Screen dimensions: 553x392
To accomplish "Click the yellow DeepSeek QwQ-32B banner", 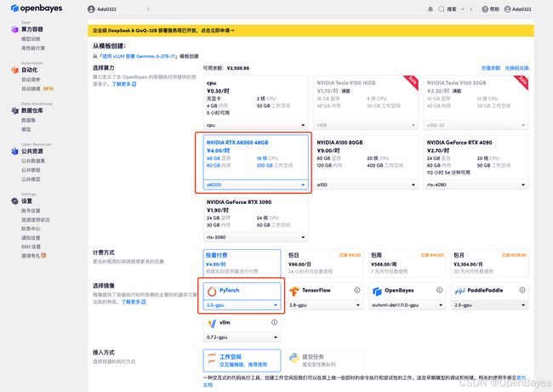I will tap(311, 31).
